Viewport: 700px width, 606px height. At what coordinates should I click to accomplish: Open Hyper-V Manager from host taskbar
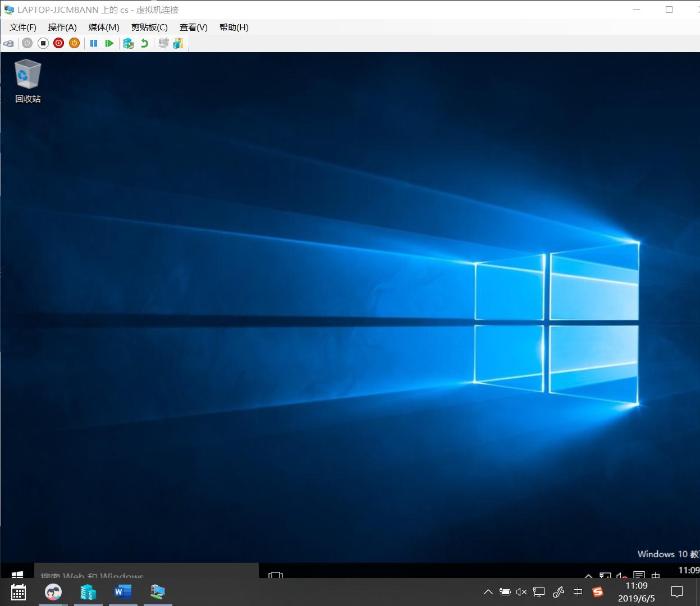point(88,592)
